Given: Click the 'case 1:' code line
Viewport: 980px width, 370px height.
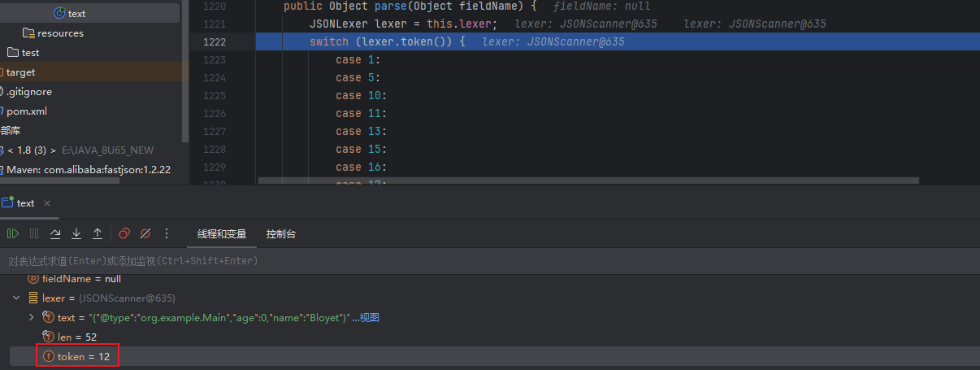Looking at the screenshot, I should coord(358,59).
